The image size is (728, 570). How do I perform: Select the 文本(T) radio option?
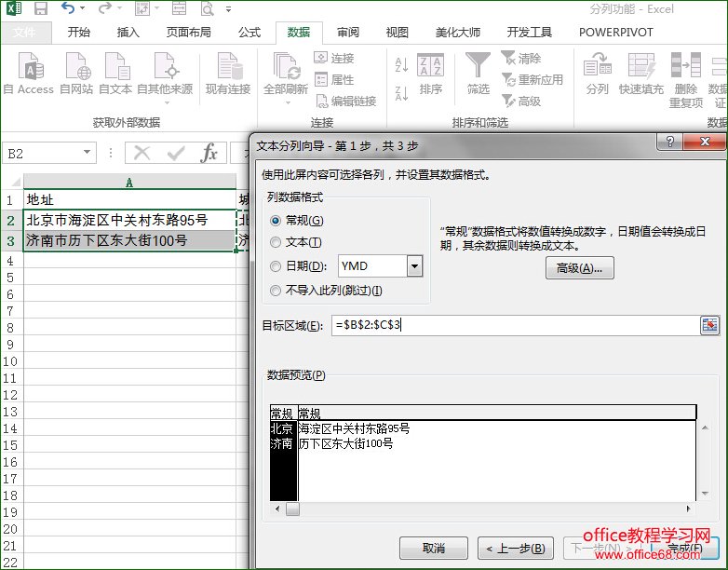tap(276, 243)
